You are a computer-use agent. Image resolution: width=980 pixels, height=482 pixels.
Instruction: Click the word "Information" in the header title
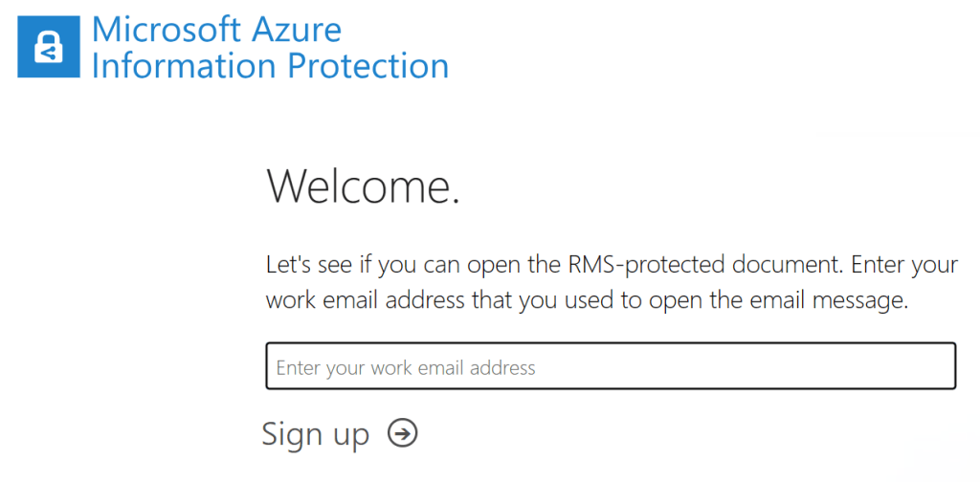coord(175,66)
